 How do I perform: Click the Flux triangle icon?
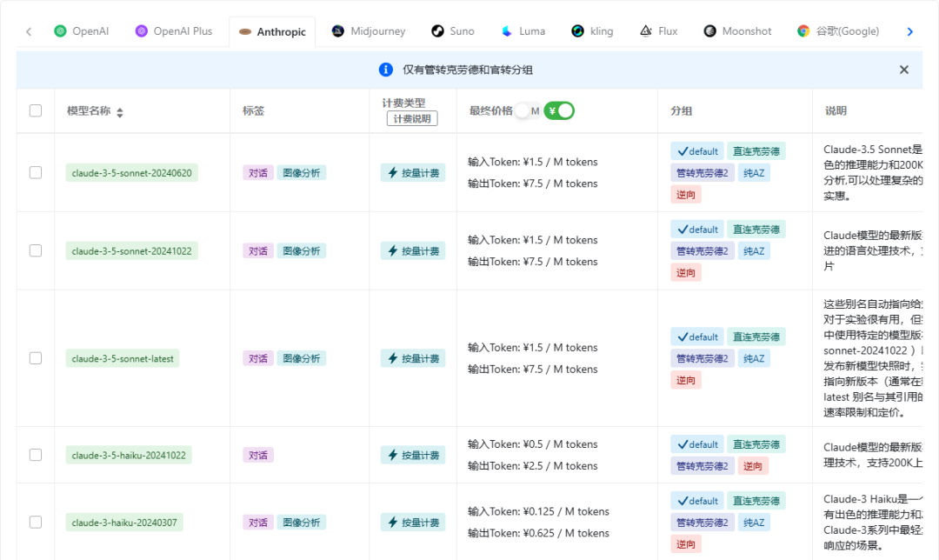(646, 31)
